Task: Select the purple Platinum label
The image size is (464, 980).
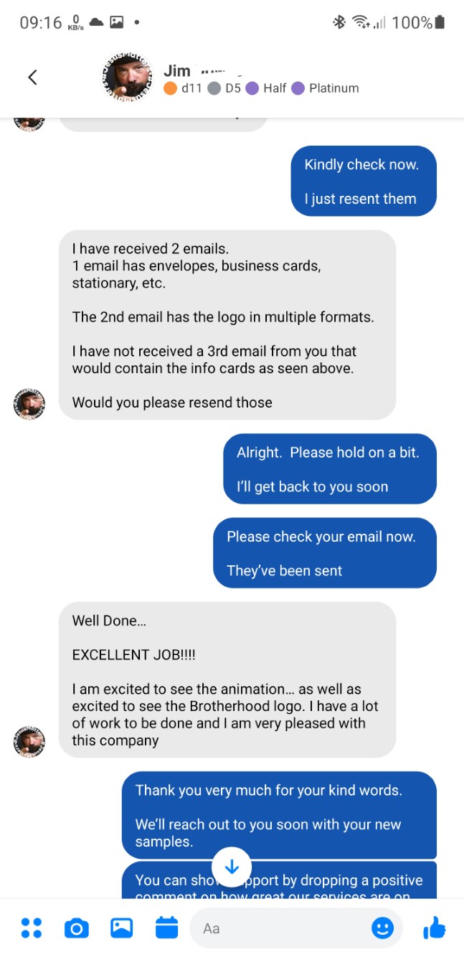Action: (326, 88)
